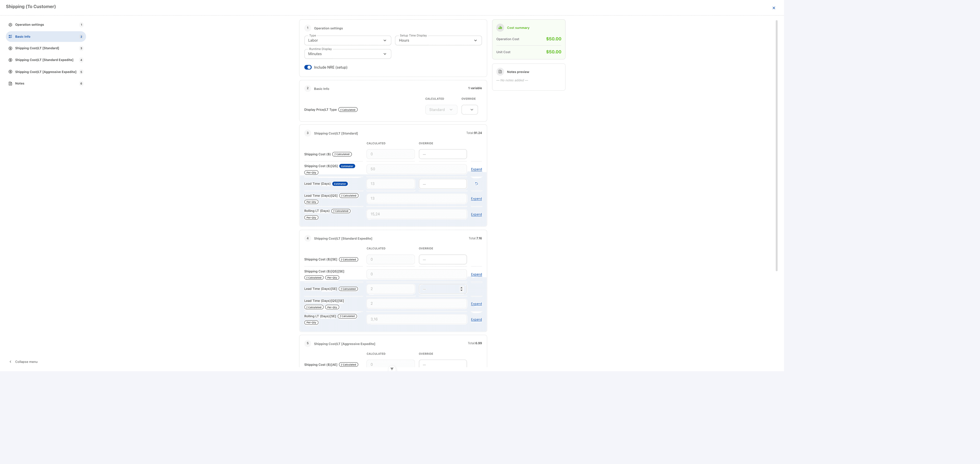Open the calculated Standard dropdown
The height and width of the screenshot is (464, 980).
[441, 109]
